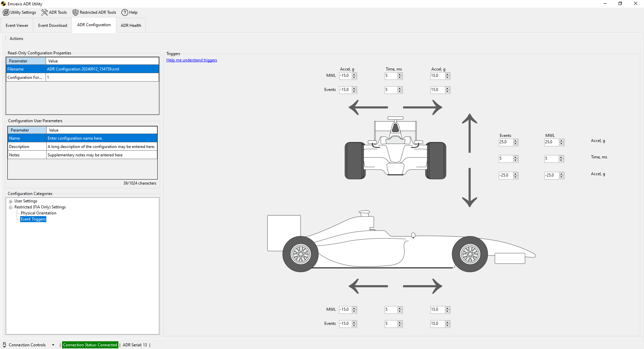Screen dimensions: 644x349
Task: Open the Actions menu
Action: point(16,39)
